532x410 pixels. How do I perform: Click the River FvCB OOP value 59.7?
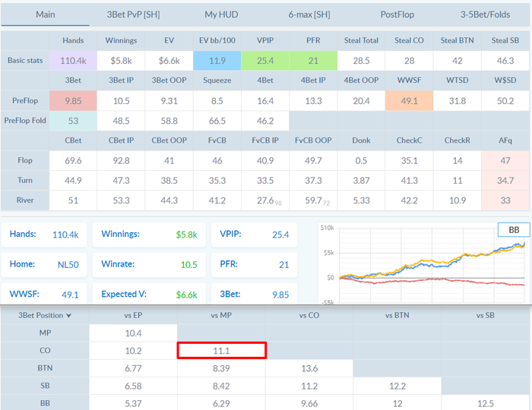tap(313, 200)
